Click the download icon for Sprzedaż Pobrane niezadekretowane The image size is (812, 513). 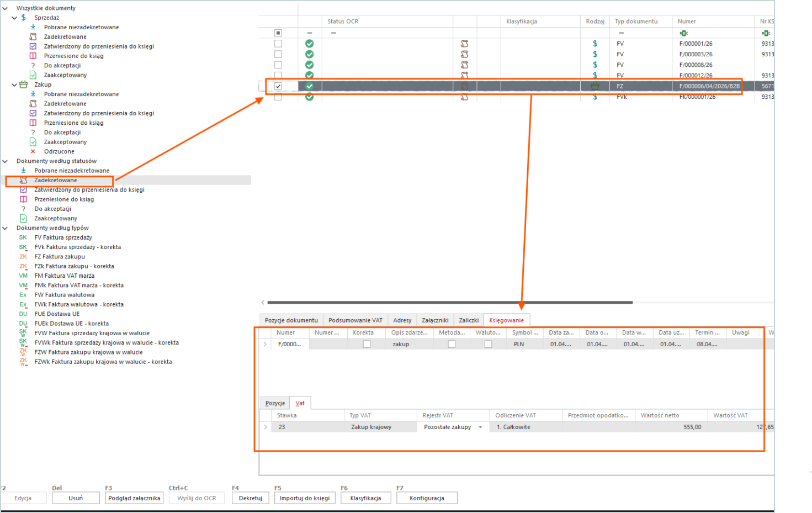click(33, 27)
